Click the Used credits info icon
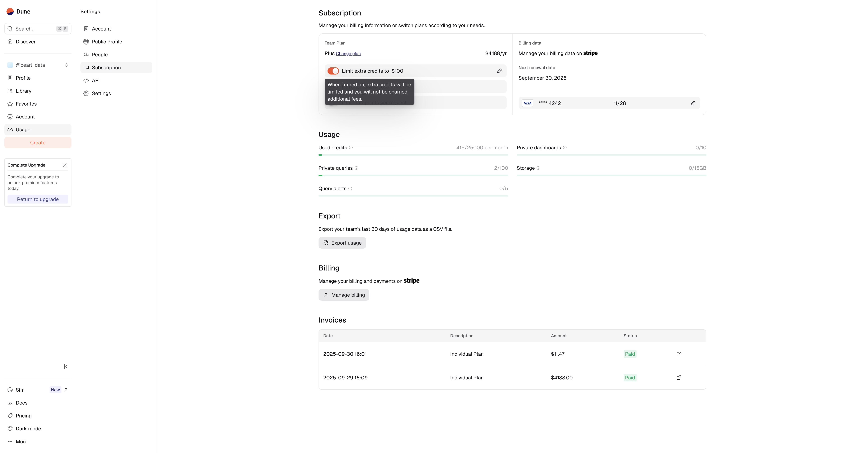Image resolution: width=868 pixels, height=453 pixels. point(351,148)
